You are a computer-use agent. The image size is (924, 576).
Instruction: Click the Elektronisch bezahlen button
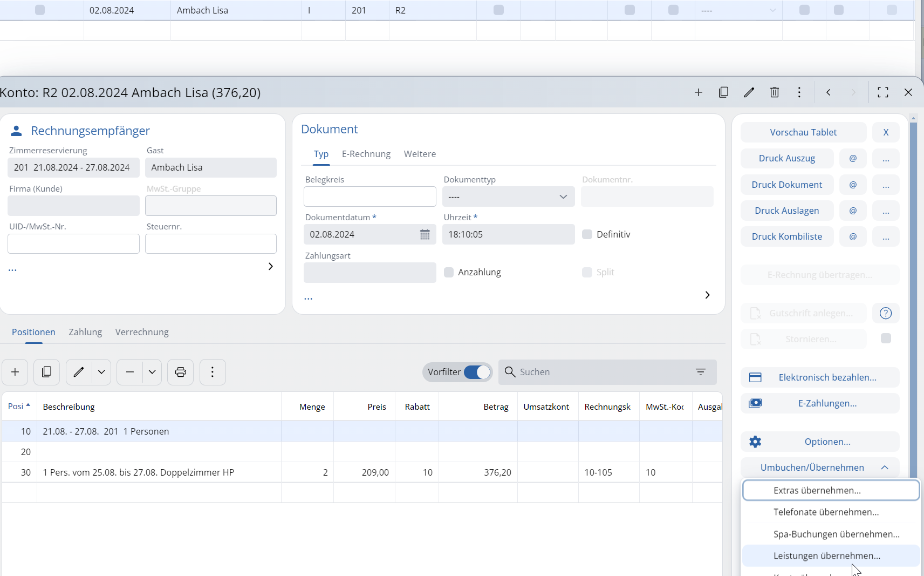[x=819, y=377]
